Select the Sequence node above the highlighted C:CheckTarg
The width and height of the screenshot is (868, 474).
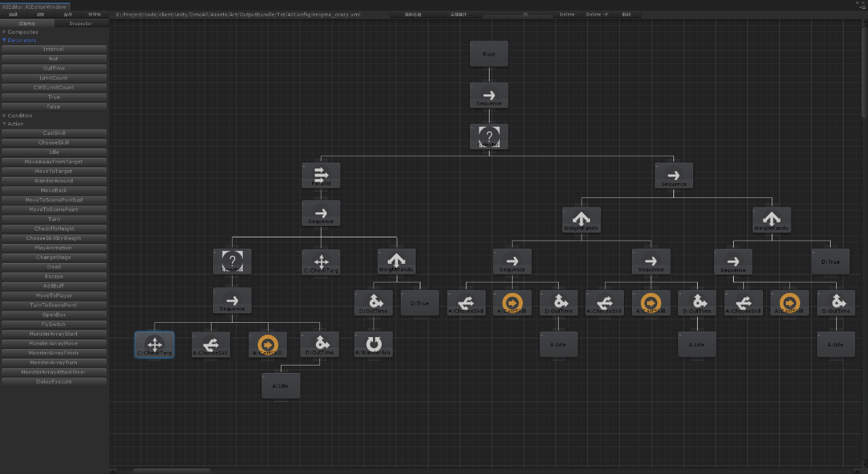pyautogui.click(x=232, y=300)
